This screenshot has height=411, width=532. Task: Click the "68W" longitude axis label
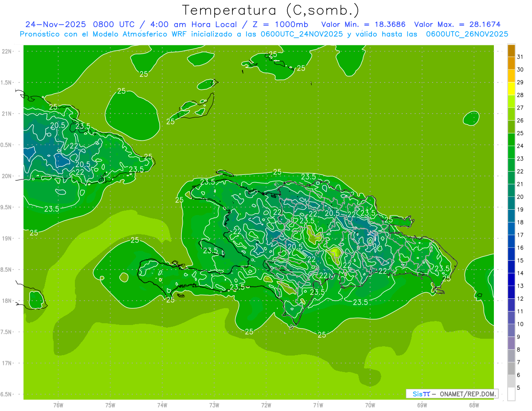[x=473, y=405]
